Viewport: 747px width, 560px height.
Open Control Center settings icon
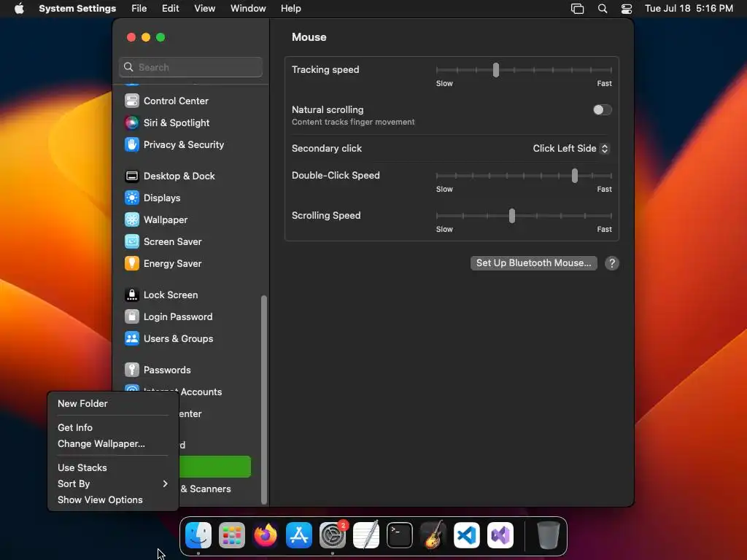(132, 101)
